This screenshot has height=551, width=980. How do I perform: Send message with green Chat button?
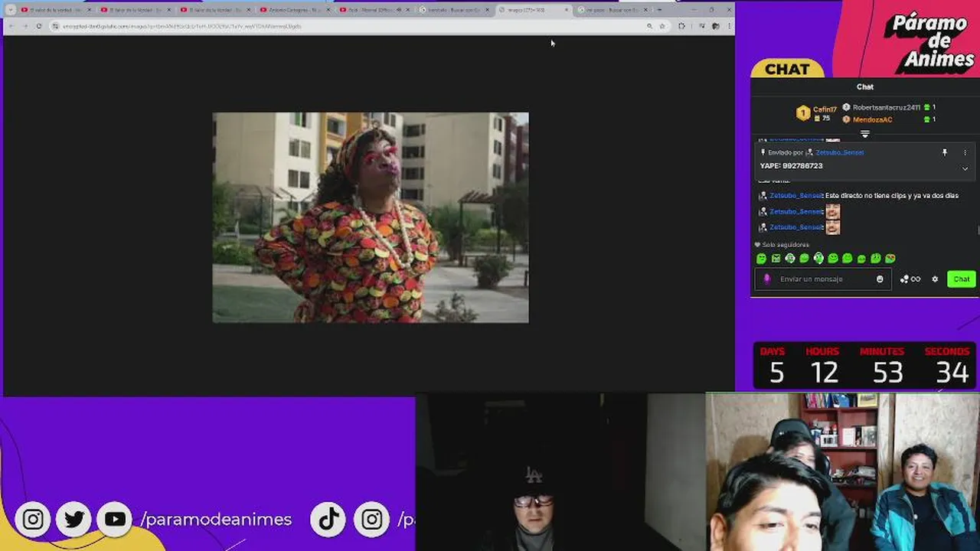(x=961, y=279)
